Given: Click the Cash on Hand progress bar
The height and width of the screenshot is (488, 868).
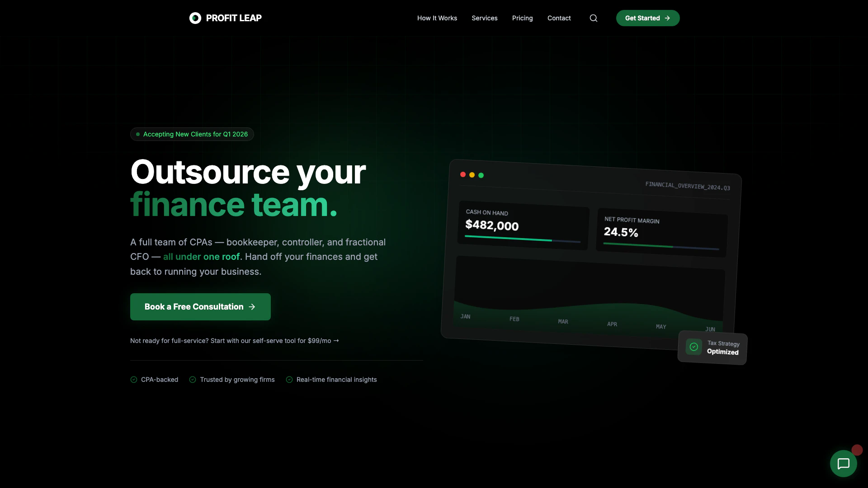Looking at the screenshot, I should (522, 239).
